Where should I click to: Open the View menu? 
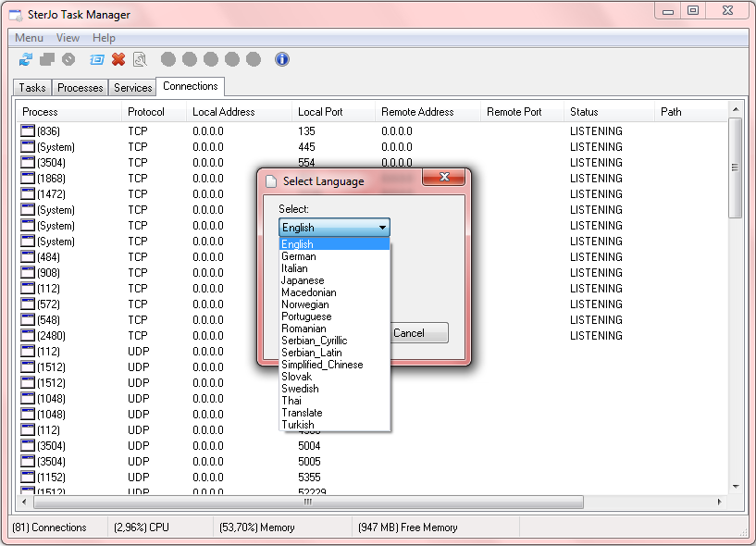click(x=68, y=38)
